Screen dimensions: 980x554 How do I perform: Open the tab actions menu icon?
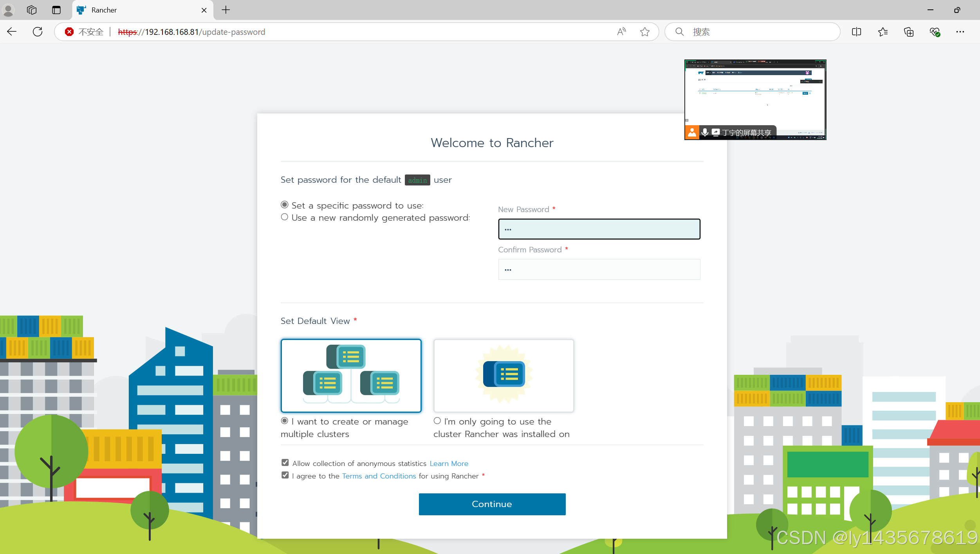[56, 10]
